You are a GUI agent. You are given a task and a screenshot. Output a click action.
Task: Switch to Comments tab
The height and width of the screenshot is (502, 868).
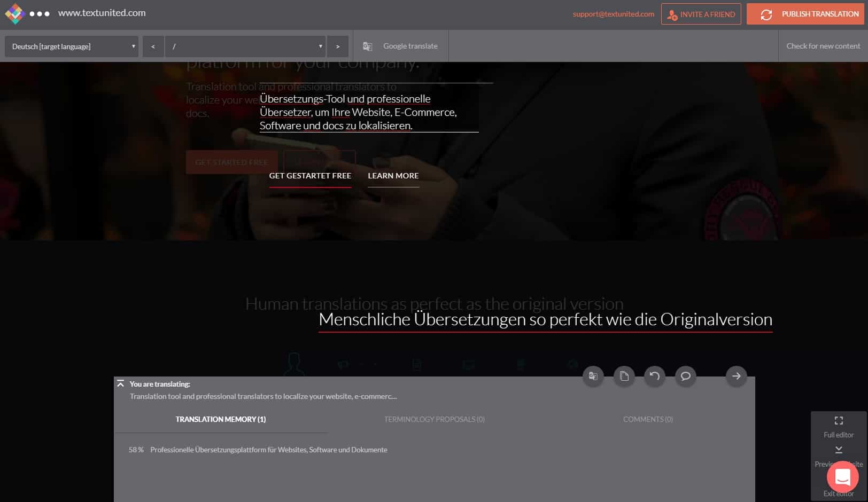[648, 419]
